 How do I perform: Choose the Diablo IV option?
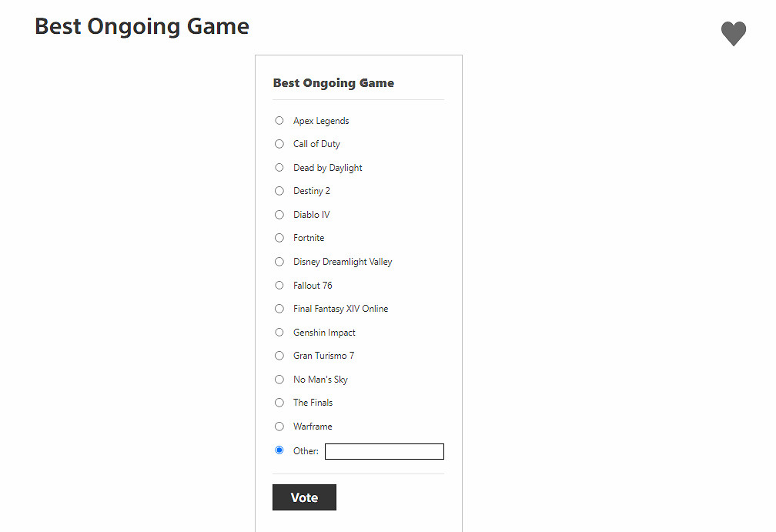point(279,214)
